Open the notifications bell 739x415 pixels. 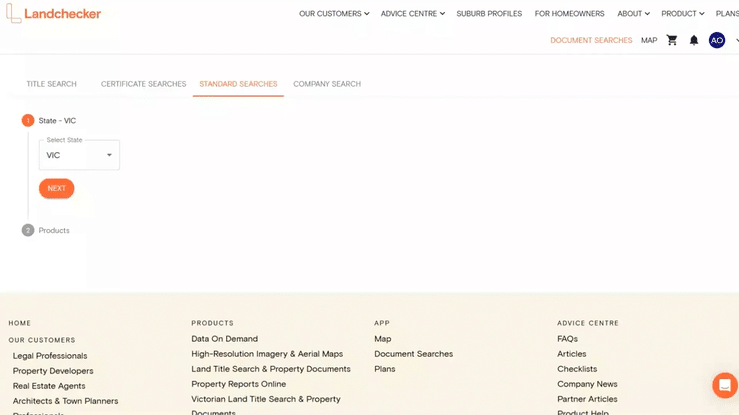pos(694,41)
